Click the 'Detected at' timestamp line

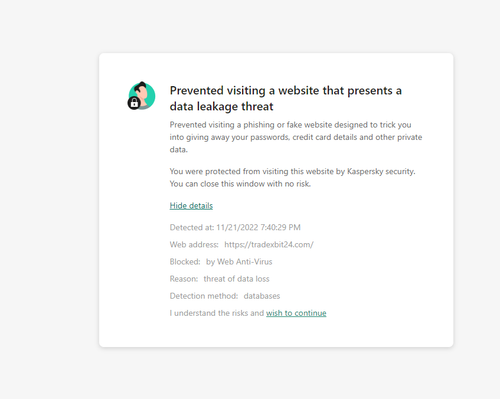click(235, 227)
